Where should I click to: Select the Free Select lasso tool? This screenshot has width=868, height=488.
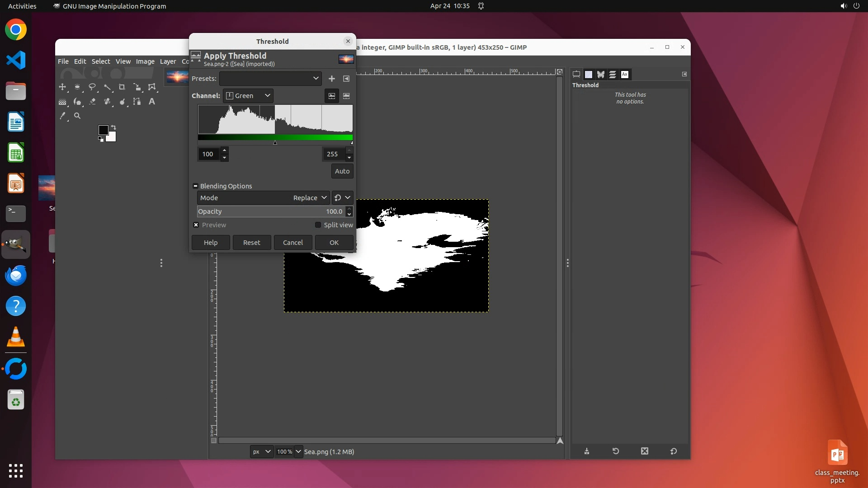[92, 87]
